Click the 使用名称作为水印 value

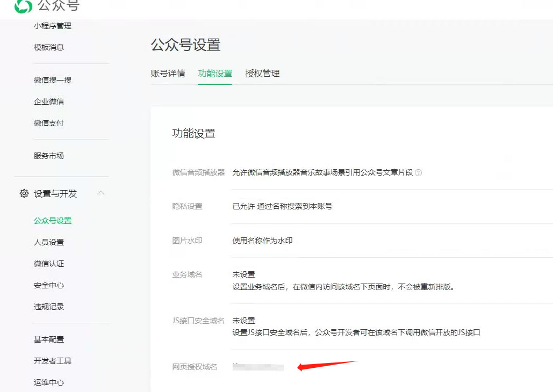coord(262,241)
